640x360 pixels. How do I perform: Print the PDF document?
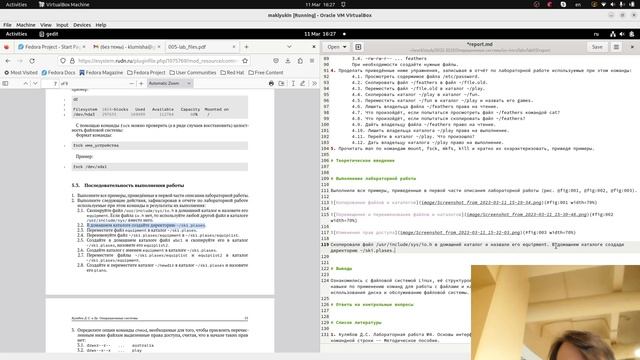(x=271, y=83)
